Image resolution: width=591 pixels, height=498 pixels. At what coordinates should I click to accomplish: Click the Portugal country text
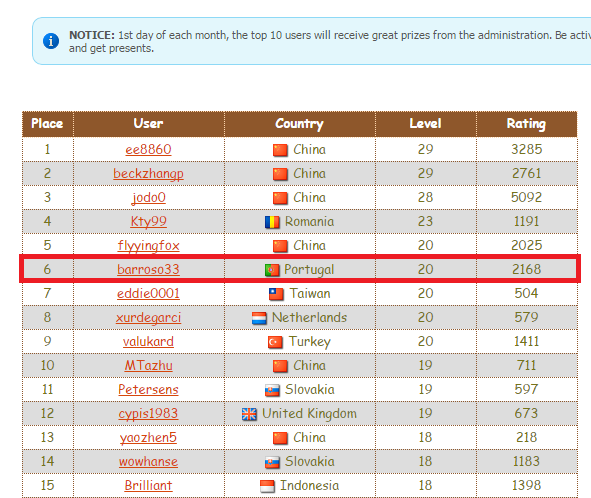(309, 270)
